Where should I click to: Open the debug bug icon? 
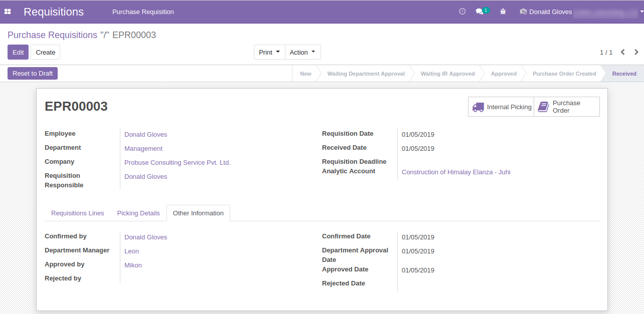coord(503,12)
